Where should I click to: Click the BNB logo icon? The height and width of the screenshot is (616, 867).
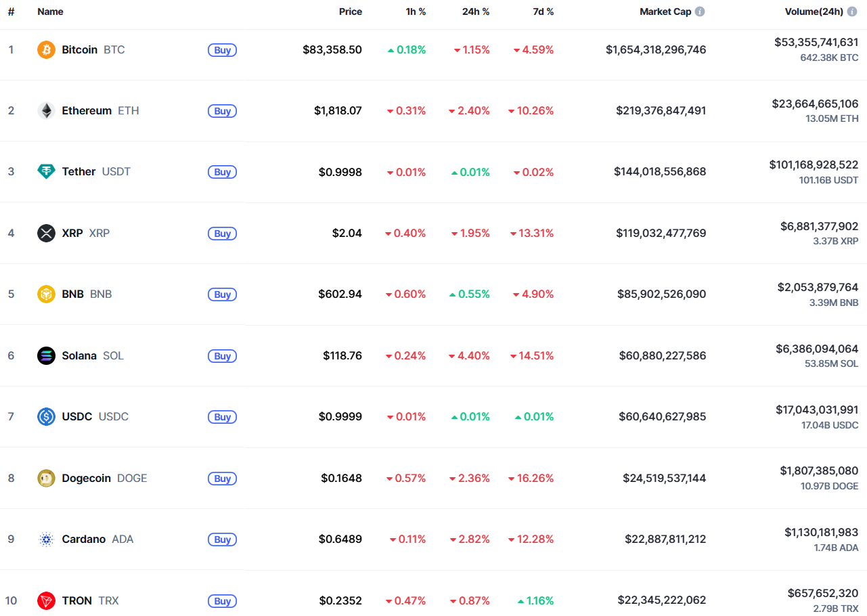(x=46, y=294)
